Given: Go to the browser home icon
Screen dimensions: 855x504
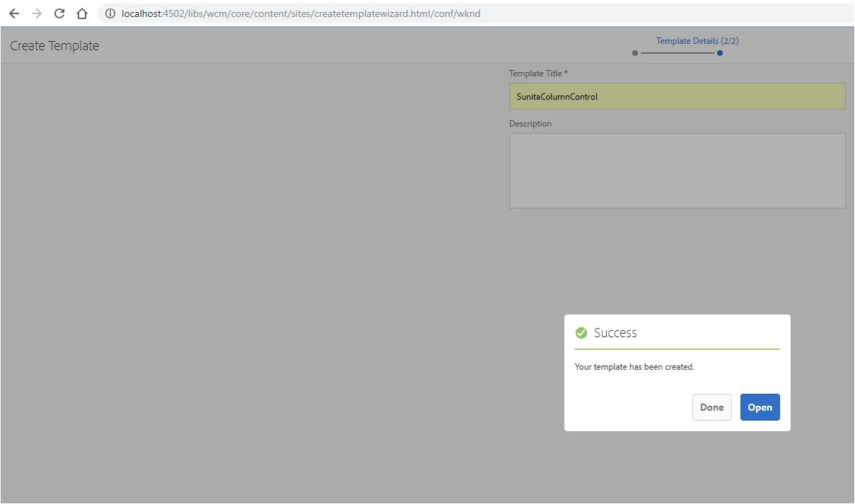Looking at the screenshot, I should point(82,13).
